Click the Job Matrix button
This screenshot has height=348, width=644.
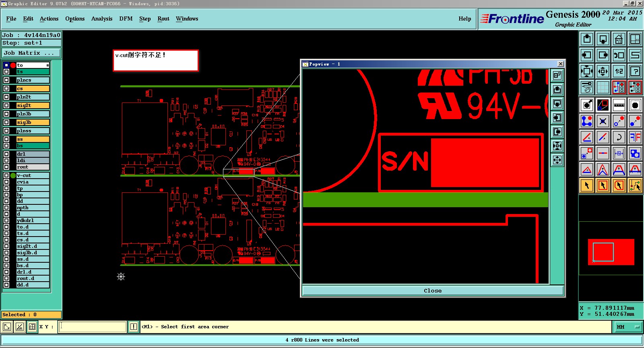(x=31, y=53)
